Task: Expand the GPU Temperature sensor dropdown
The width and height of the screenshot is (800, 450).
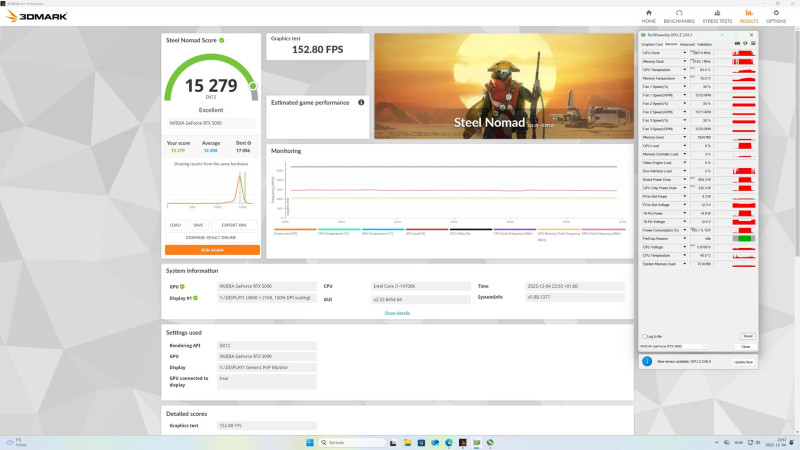Action: coord(685,70)
